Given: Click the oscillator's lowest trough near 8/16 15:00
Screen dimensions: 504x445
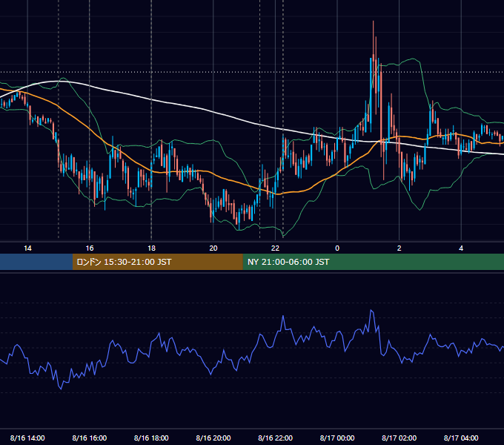Looking at the screenshot, I should click(x=61, y=389).
